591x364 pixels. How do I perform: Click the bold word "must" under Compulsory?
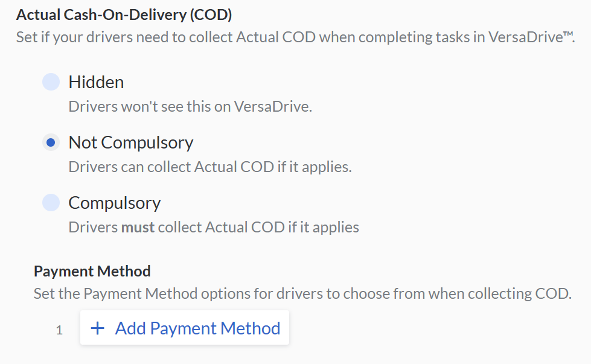(x=138, y=228)
